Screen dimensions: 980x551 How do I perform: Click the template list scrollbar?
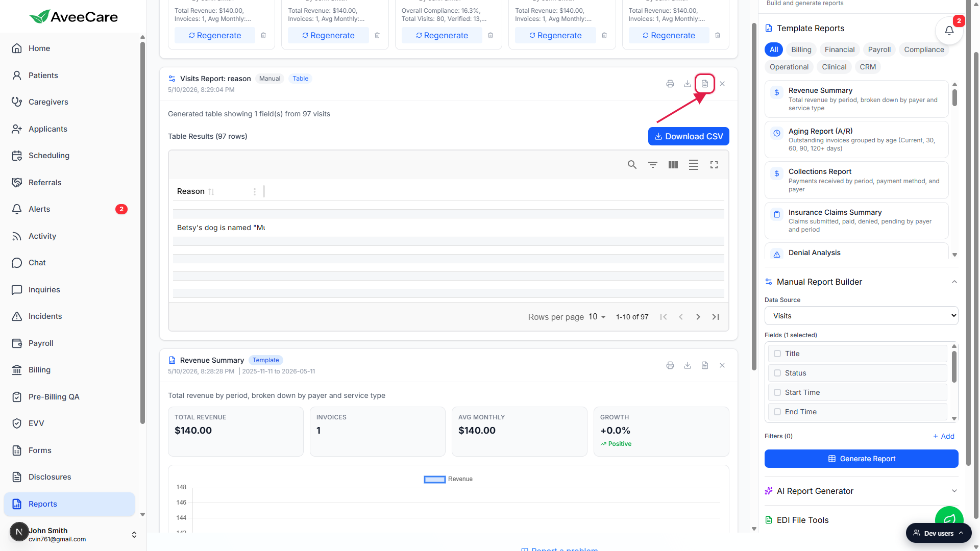click(954, 98)
